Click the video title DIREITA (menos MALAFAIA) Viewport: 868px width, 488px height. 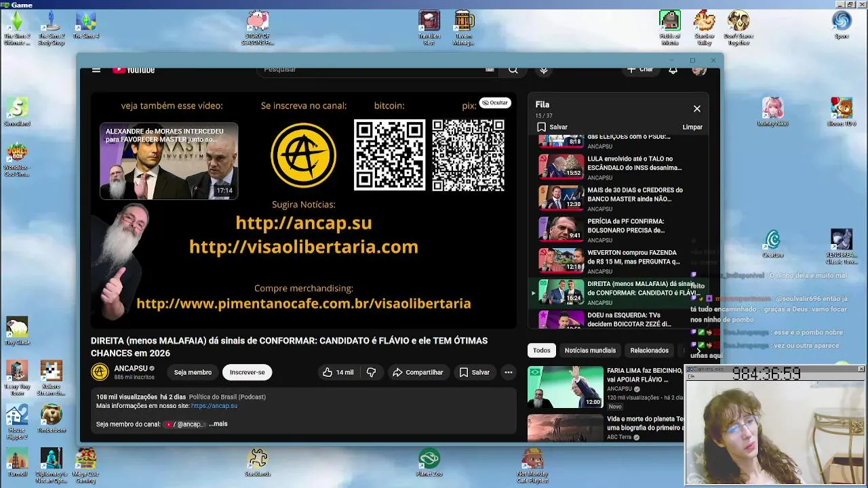coord(289,346)
